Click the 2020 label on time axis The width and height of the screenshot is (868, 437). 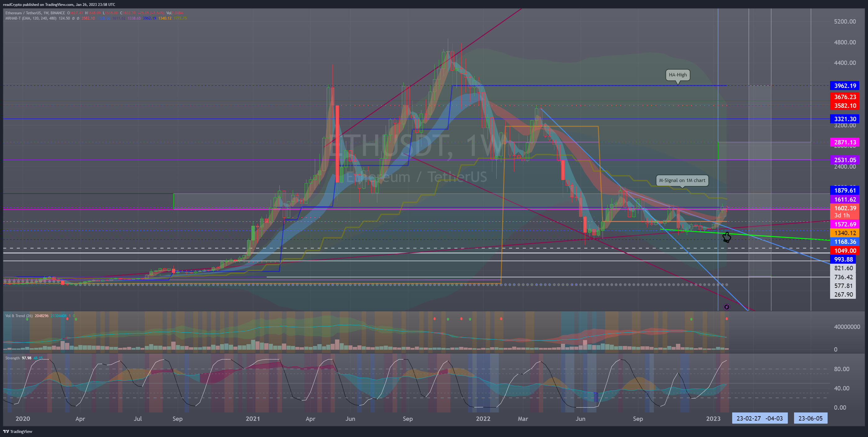(23, 418)
